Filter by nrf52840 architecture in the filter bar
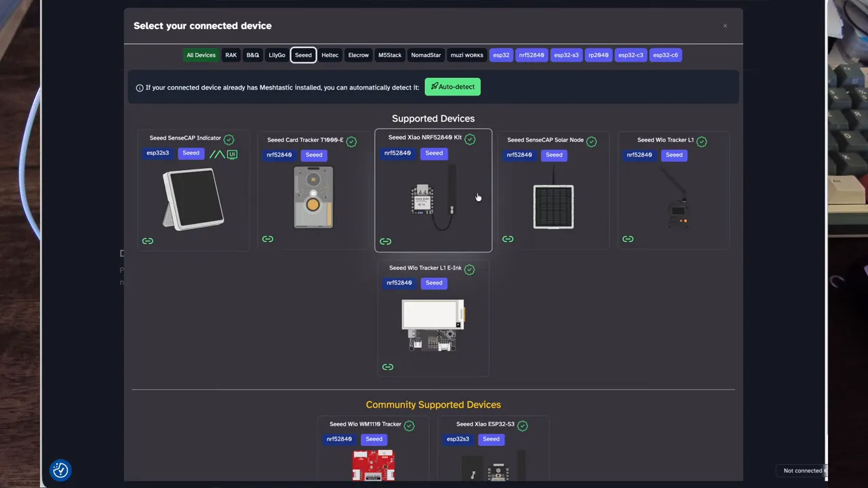The width and height of the screenshot is (868, 488). tap(532, 55)
